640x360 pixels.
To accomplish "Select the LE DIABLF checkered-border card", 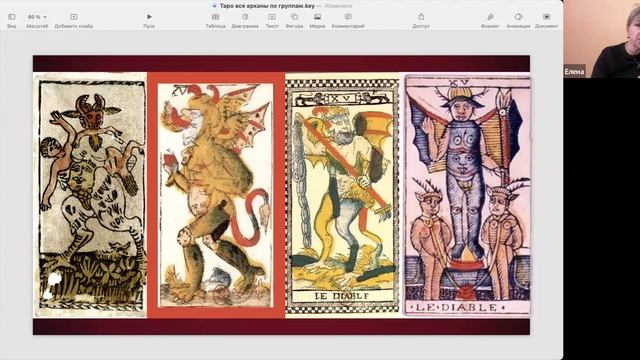I will [x=342, y=196].
